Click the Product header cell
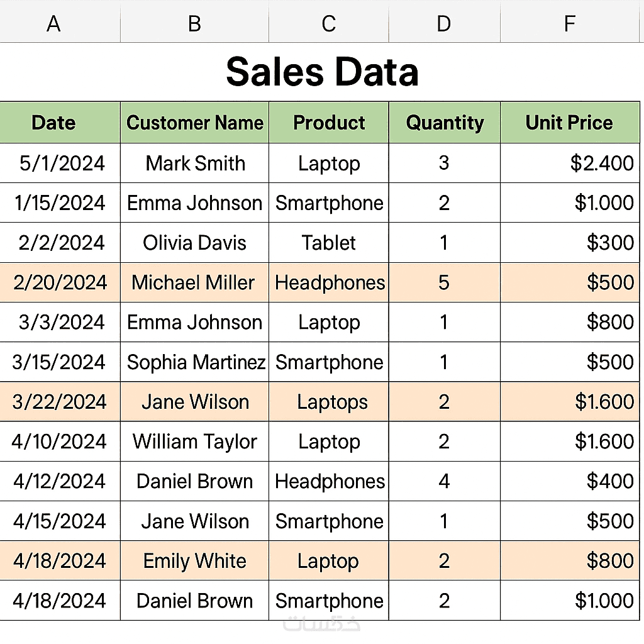Image resolution: width=644 pixels, height=644 pixels. [329, 123]
